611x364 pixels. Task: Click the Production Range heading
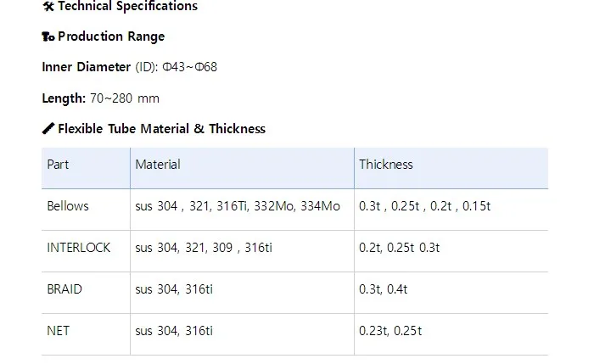pos(111,36)
